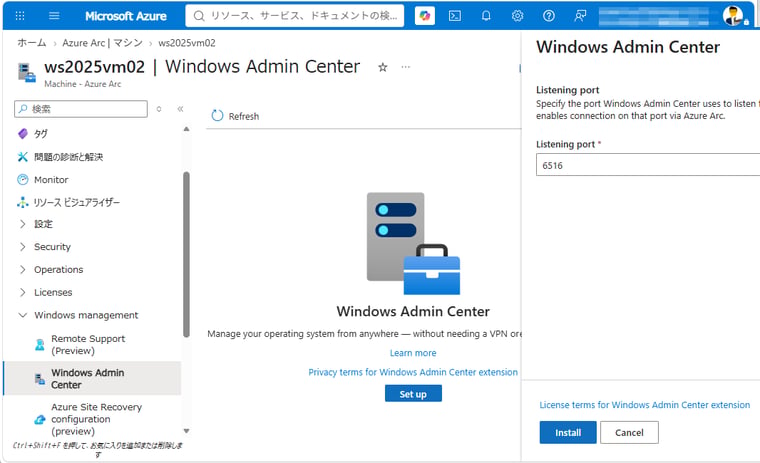Click Learn more link
The width and height of the screenshot is (760, 463).
click(413, 353)
